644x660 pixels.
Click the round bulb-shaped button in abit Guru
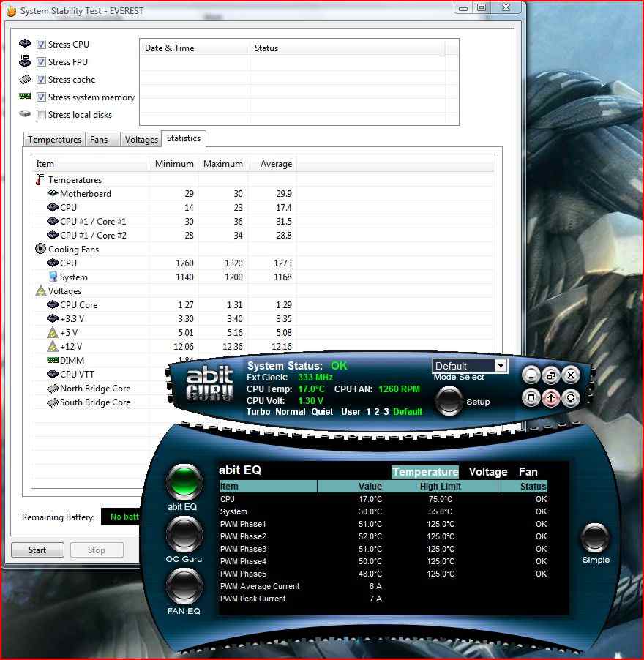(x=571, y=398)
